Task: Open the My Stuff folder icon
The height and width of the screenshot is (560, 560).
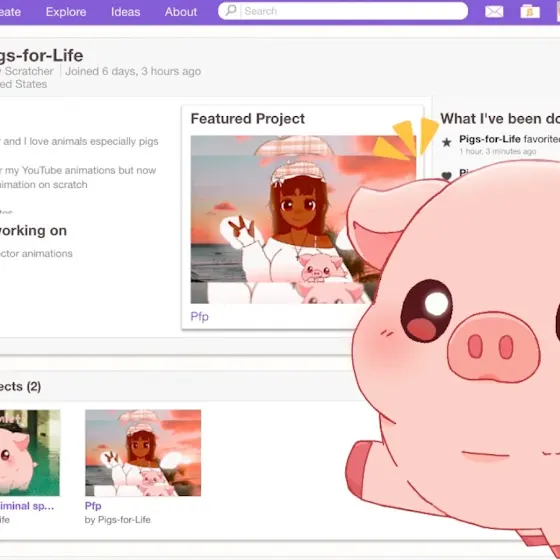Action: pyautogui.click(x=530, y=11)
